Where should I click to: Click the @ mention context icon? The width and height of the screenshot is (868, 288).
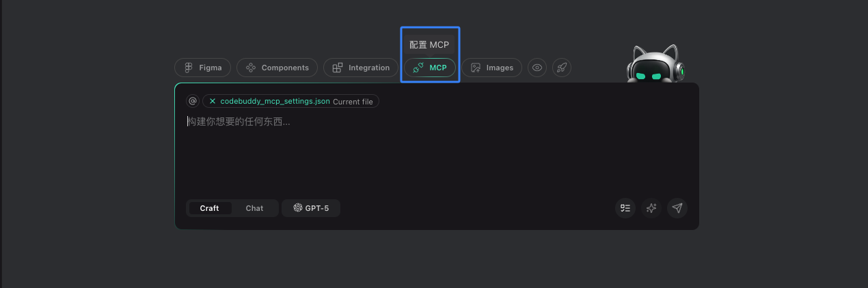pos(193,101)
